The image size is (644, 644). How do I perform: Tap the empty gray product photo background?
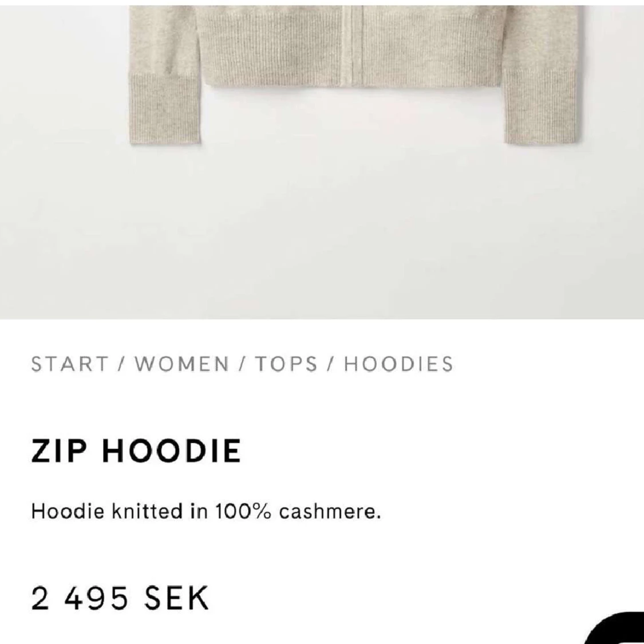coord(322,230)
